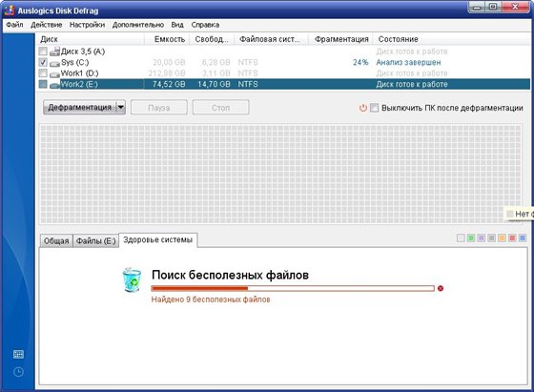Viewport: 534px width, 392px height.
Task: Open the Файл menu
Action: tap(14, 25)
